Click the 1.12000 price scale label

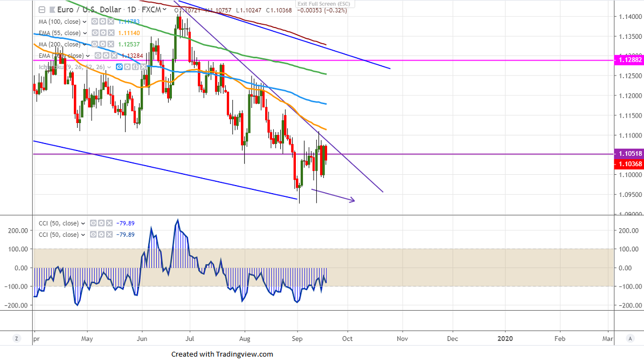(630, 96)
